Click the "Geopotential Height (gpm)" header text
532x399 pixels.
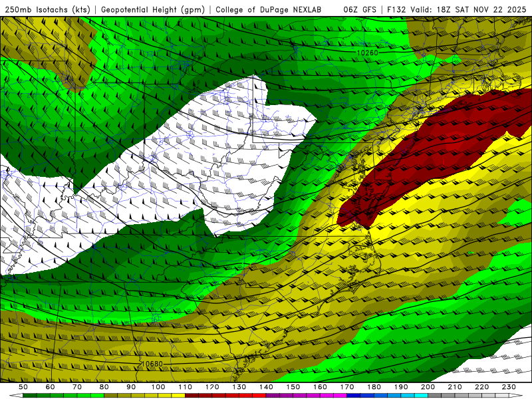click(x=153, y=9)
